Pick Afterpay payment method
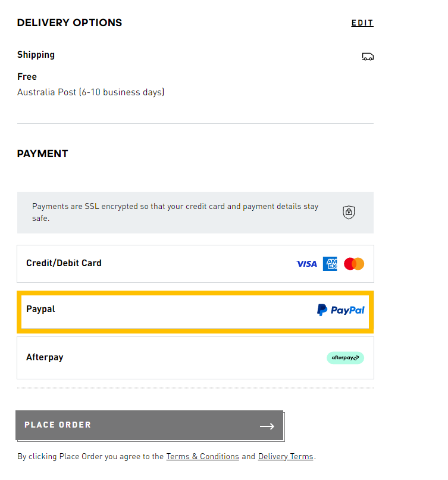Viewport: 448px width, 480px height. (45, 357)
